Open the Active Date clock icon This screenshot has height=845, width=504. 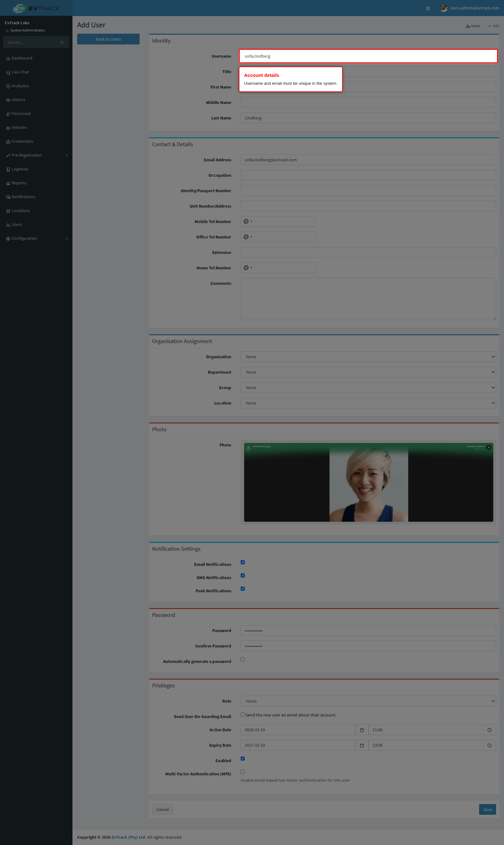click(x=490, y=730)
